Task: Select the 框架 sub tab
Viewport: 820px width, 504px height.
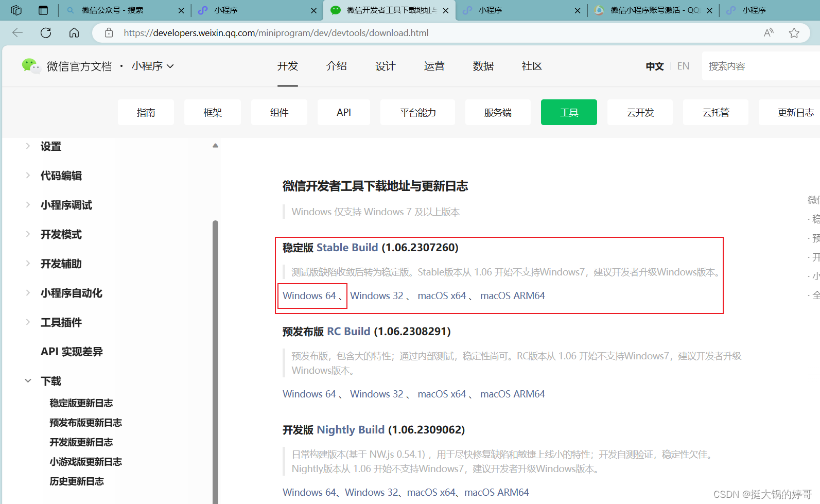Action: (213, 112)
